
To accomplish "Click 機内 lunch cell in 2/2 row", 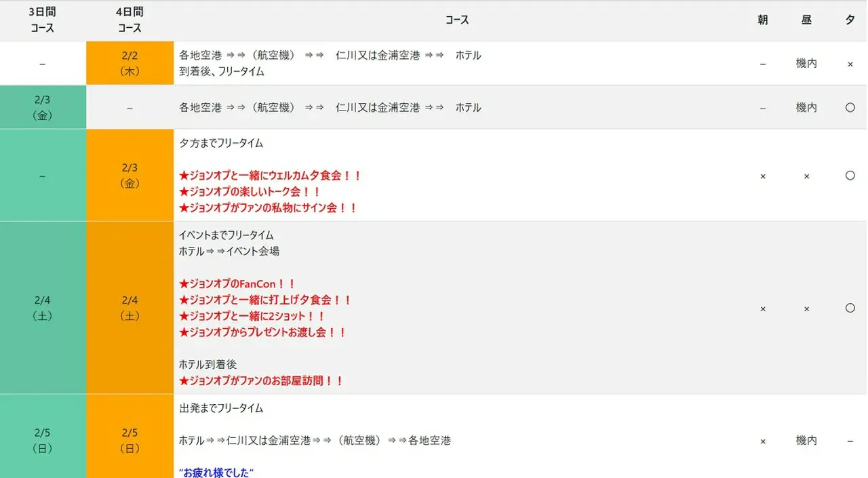I will (x=806, y=63).
